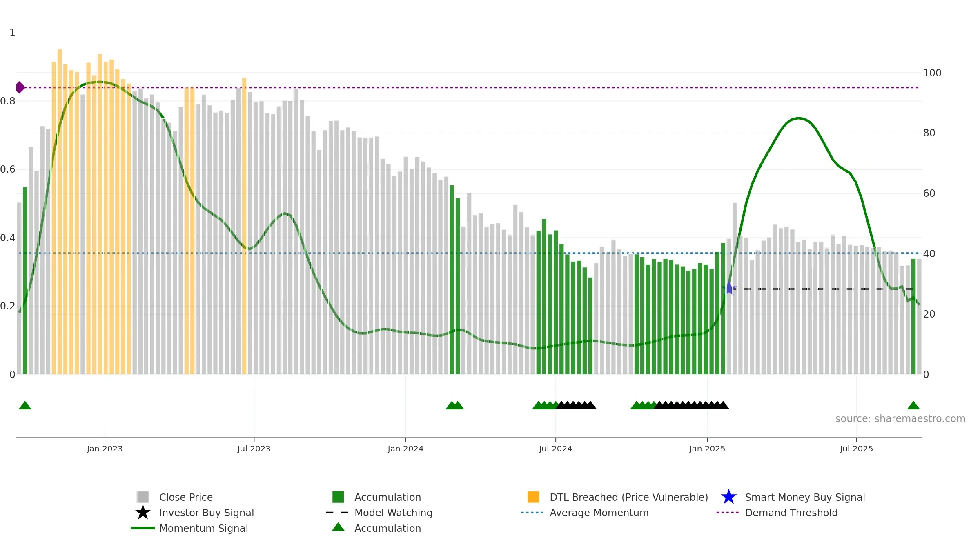Click the black Investor Buy Signal star in legend
980x551 pixels.
click(x=143, y=513)
